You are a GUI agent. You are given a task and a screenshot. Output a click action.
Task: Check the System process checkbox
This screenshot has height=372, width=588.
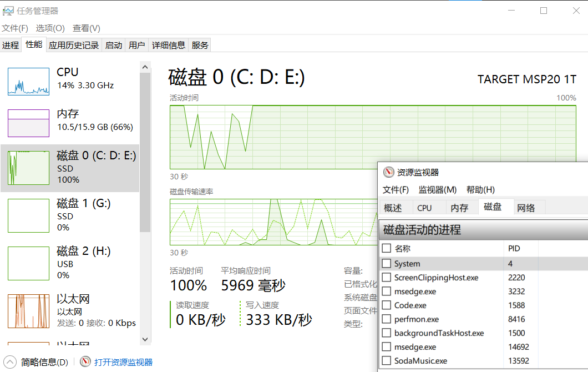[x=386, y=264]
